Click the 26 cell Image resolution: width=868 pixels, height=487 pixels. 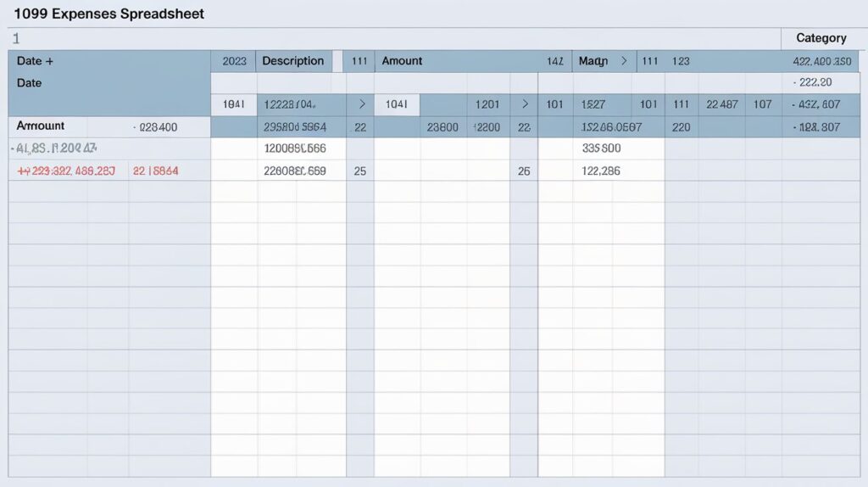point(524,171)
